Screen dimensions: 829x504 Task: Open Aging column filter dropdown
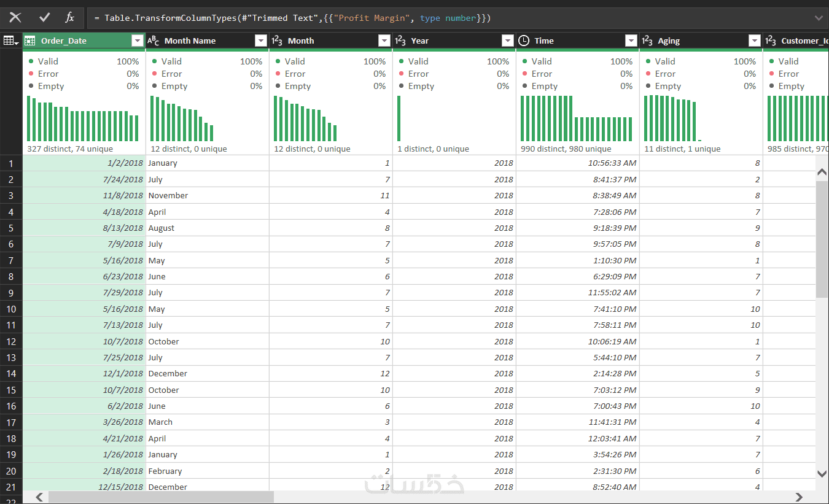pos(755,41)
